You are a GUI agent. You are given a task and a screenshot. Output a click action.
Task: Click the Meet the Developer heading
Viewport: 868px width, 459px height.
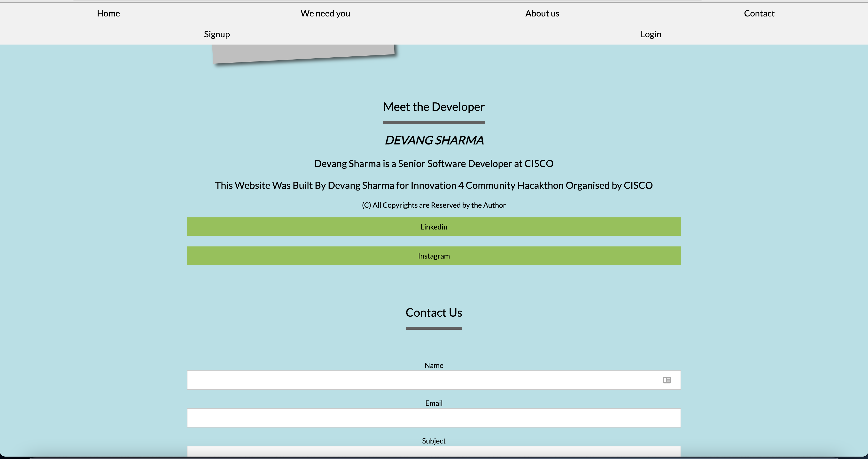[x=434, y=107]
